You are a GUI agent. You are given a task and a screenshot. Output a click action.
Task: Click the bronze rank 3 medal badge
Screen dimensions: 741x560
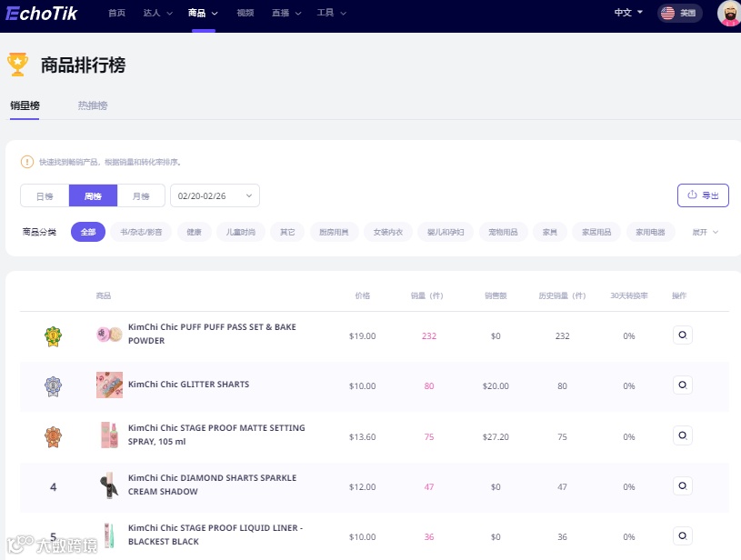(x=53, y=436)
